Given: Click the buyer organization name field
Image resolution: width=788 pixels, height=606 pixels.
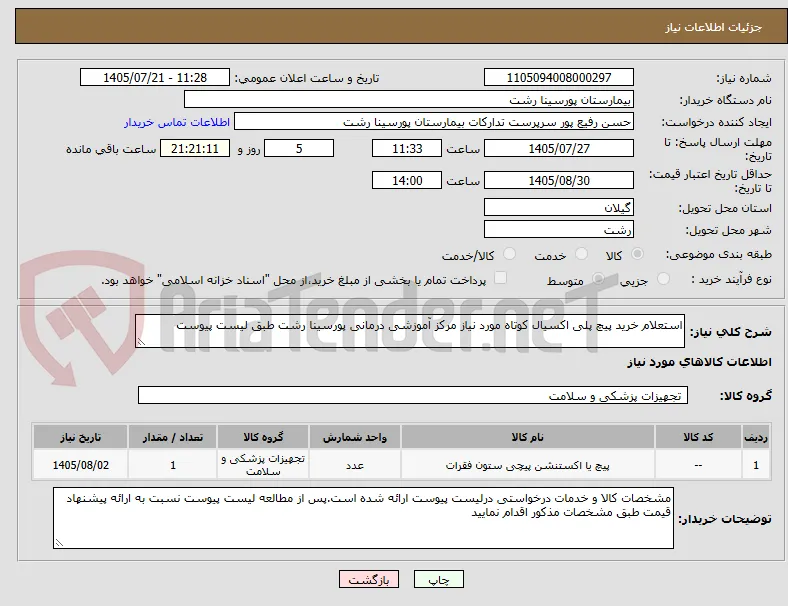Looking at the screenshot, I should point(409,99).
